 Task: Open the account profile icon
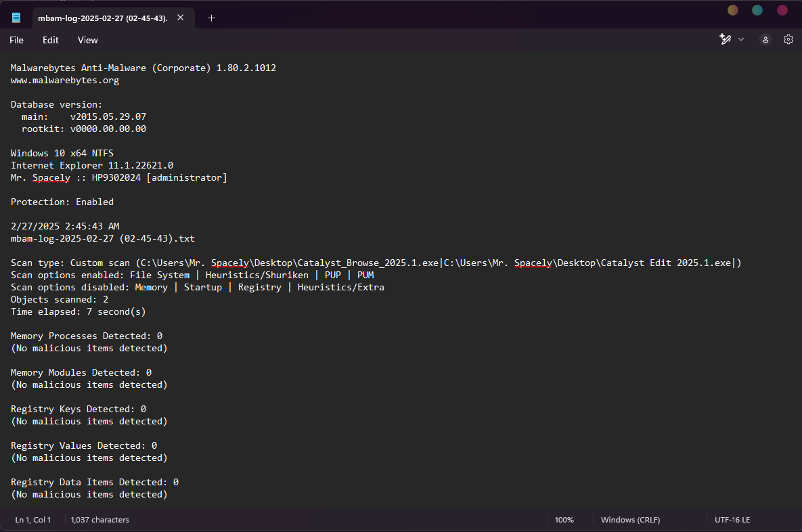765,39
